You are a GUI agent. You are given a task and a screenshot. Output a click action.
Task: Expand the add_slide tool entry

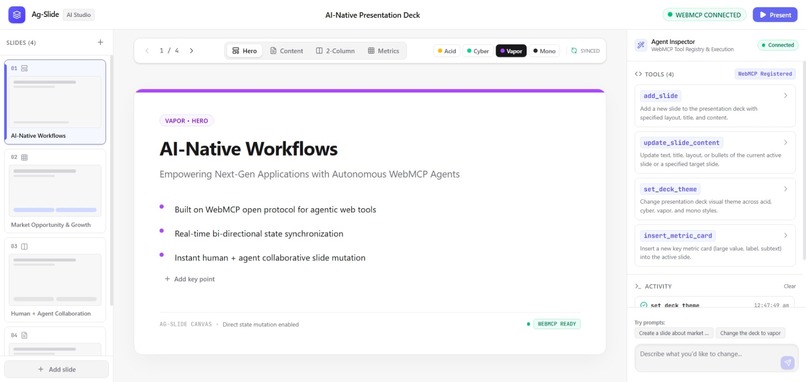click(x=715, y=106)
